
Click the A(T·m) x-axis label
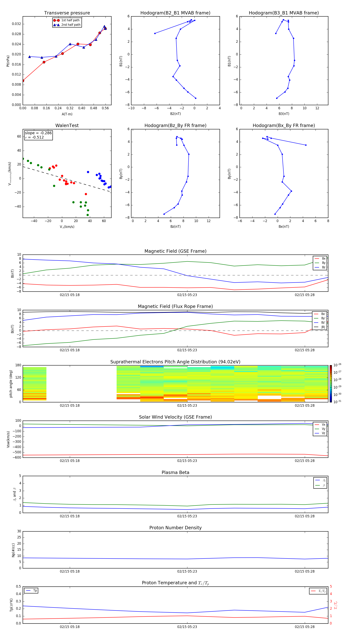(67, 114)
